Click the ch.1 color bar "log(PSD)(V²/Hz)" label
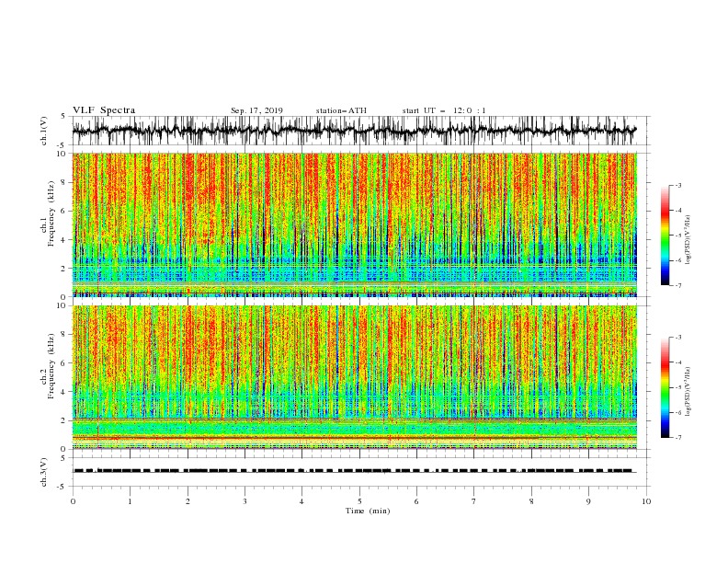The height and width of the screenshot is (563, 728). tap(688, 240)
